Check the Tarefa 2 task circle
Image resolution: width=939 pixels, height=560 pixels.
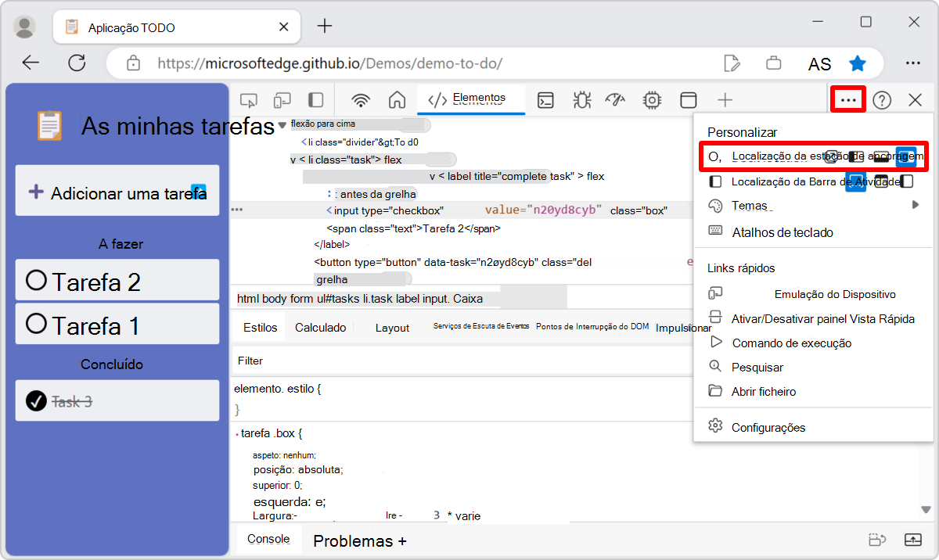click(x=36, y=280)
